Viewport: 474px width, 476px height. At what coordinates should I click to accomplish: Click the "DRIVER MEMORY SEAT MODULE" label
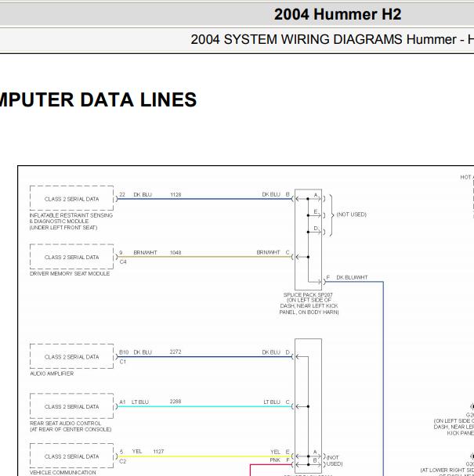[70, 273]
